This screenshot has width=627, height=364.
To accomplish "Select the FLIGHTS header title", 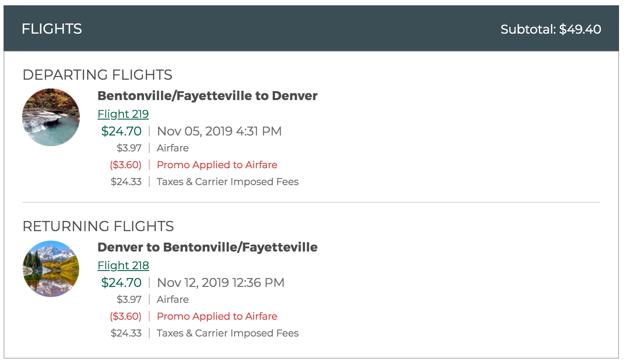I will [x=52, y=29].
